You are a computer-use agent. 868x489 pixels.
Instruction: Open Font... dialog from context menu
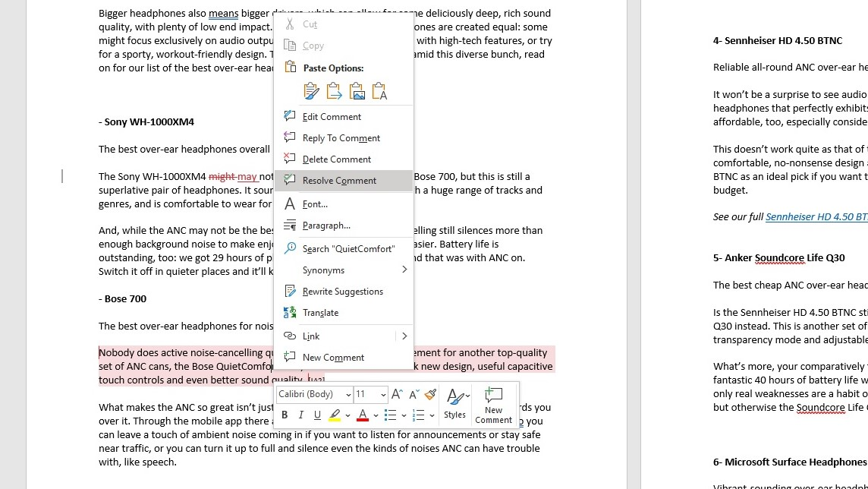pyautogui.click(x=344, y=203)
